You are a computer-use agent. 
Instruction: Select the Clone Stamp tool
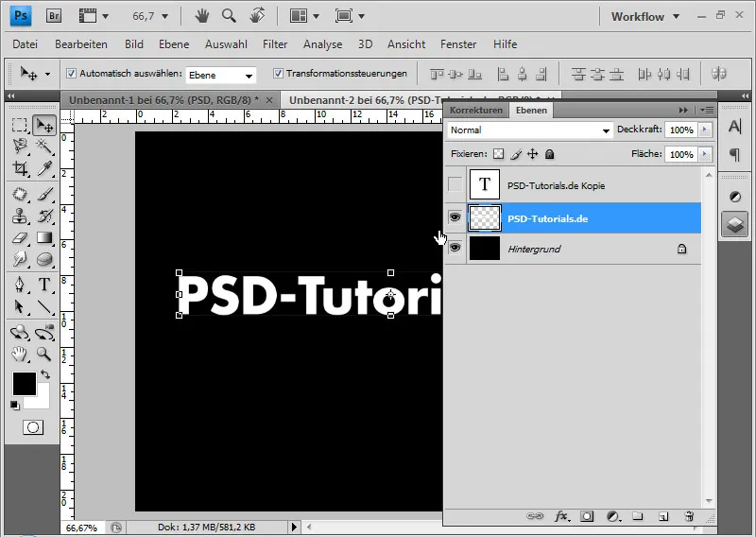[20, 216]
